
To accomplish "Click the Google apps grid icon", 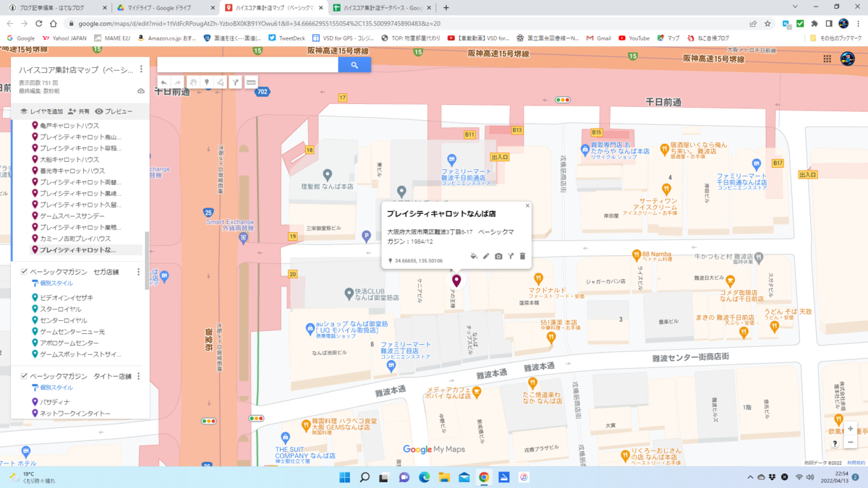I will tap(827, 59).
